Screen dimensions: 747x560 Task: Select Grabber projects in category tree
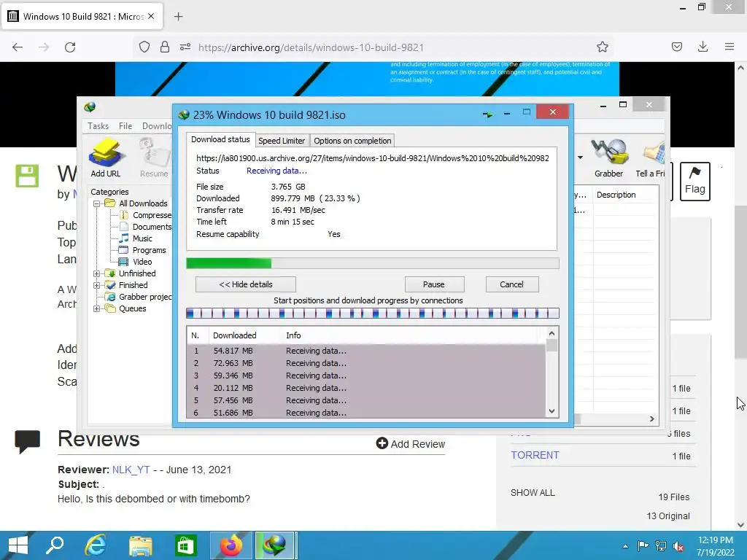[145, 297]
